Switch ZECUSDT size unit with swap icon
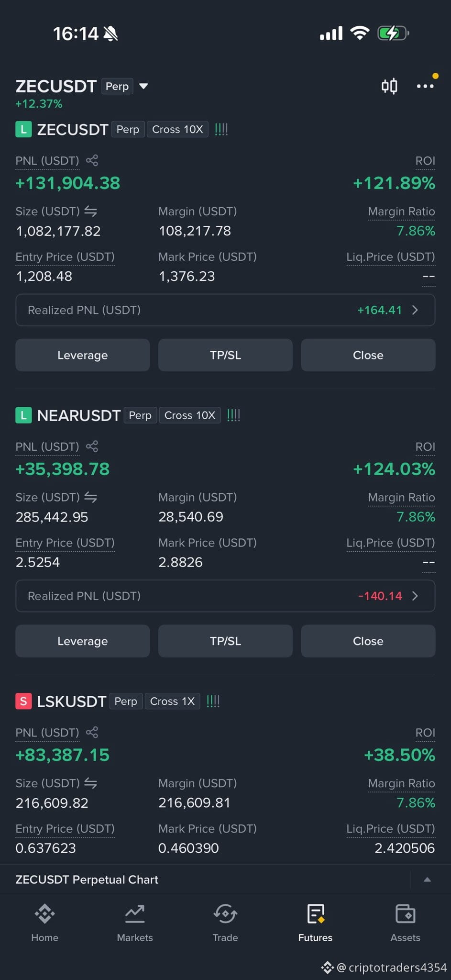Viewport: 451px width, 980px height. coord(90,211)
